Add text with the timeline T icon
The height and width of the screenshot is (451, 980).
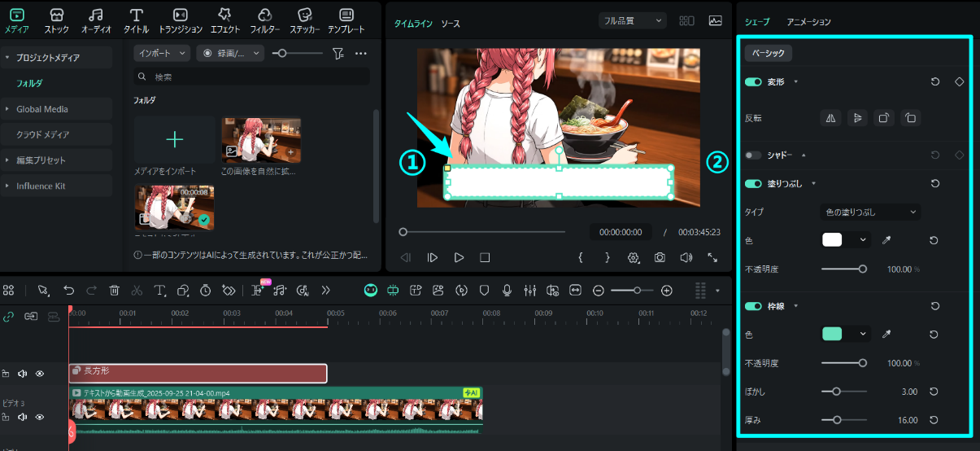pos(160,291)
